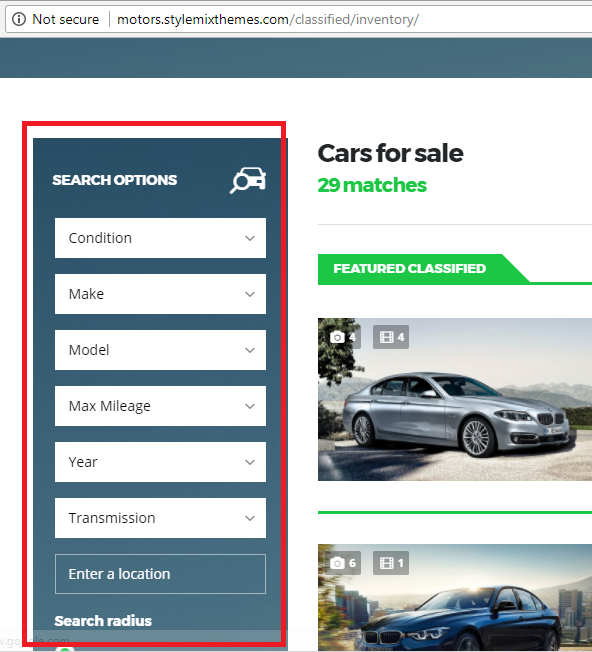Open the silver BMW listing image
Image resolution: width=592 pixels, height=652 pixels.
(455, 400)
